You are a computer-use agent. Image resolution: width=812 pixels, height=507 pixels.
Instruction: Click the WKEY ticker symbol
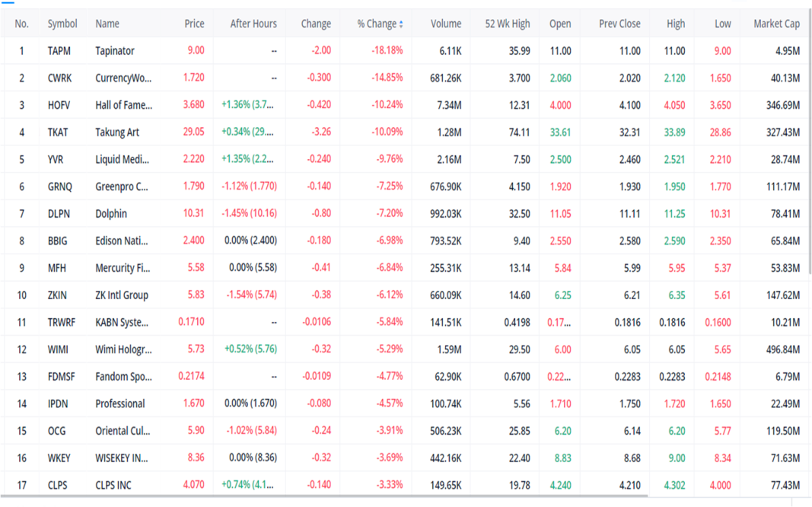coord(59,458)
